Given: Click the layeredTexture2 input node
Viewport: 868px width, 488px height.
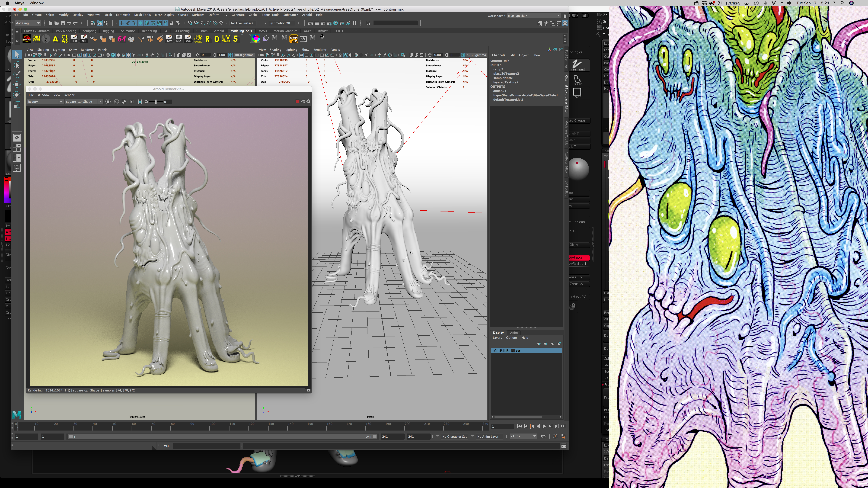Looking at the screenshot, I should 505,82.
